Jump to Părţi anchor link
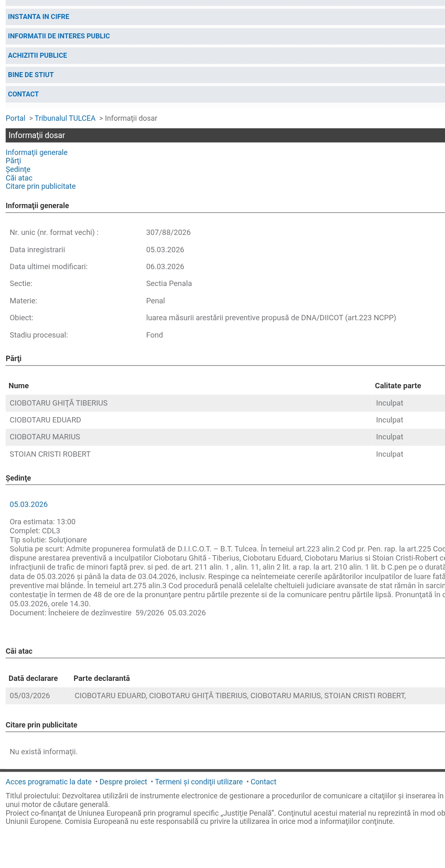The image size is (445, 868). pos(13,161)
